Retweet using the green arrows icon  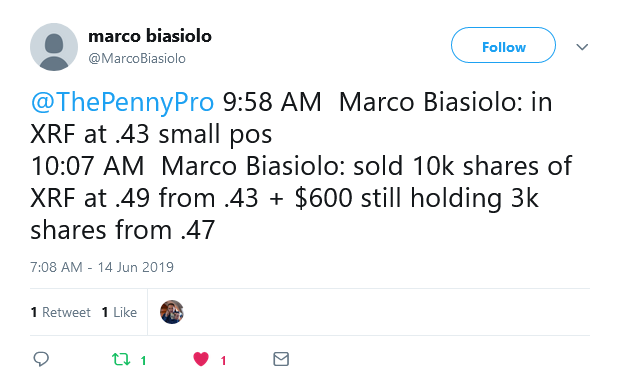pos(121,359)
